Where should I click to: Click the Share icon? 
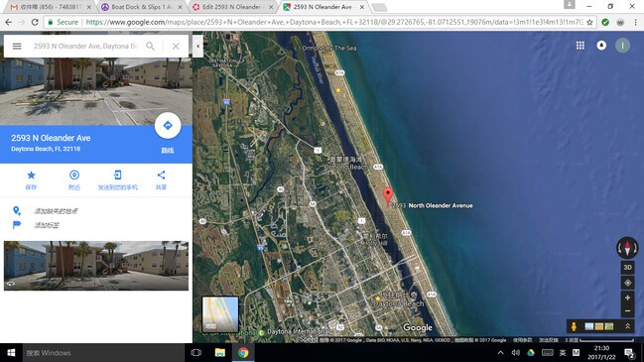pyautogui.click(x=161, y=176)
